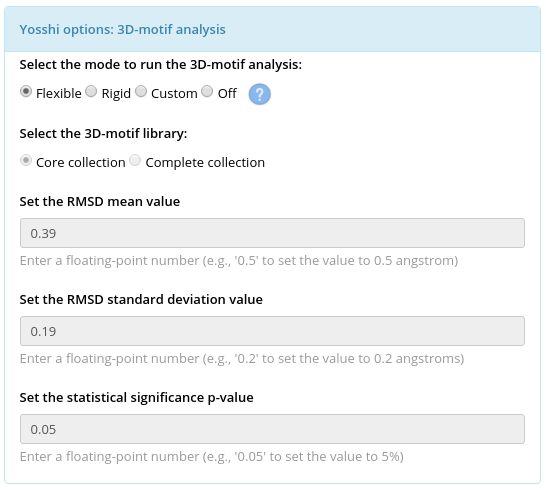The width and height of the screenshot is (546, 491).
Task: Select the Core collection library option
Action: pyautogui.click(x=26, y=161)
